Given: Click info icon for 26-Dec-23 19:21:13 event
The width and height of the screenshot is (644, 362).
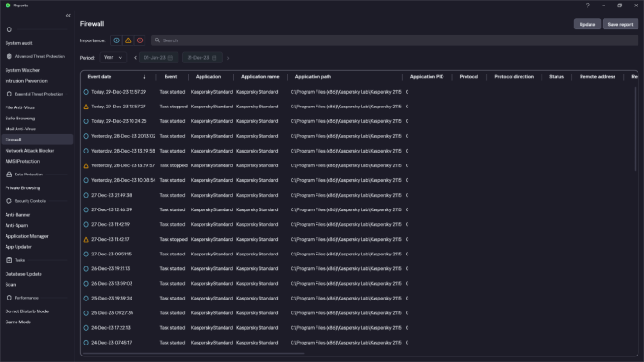Looking at the screenshot, I should pyautogui.click(x=86, y=269).
